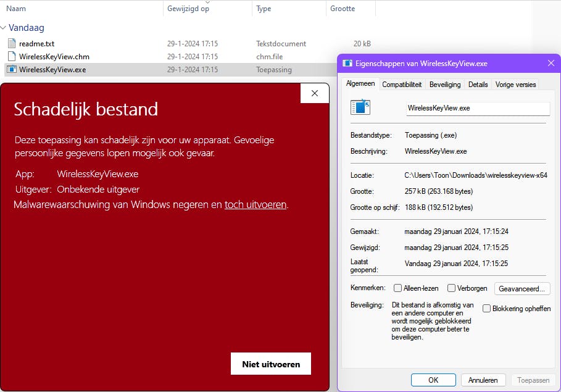Open the Vorige versies tab

point(515,85)
